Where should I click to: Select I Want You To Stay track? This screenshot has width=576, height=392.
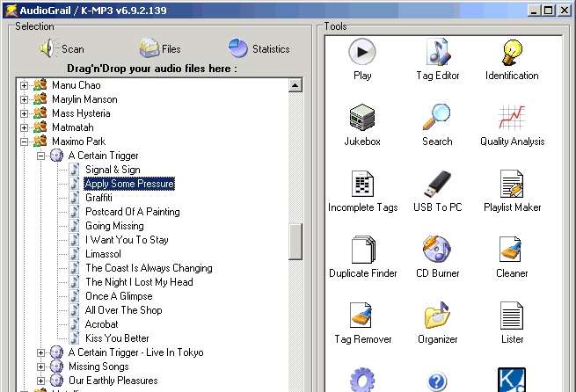click(127, 240)
